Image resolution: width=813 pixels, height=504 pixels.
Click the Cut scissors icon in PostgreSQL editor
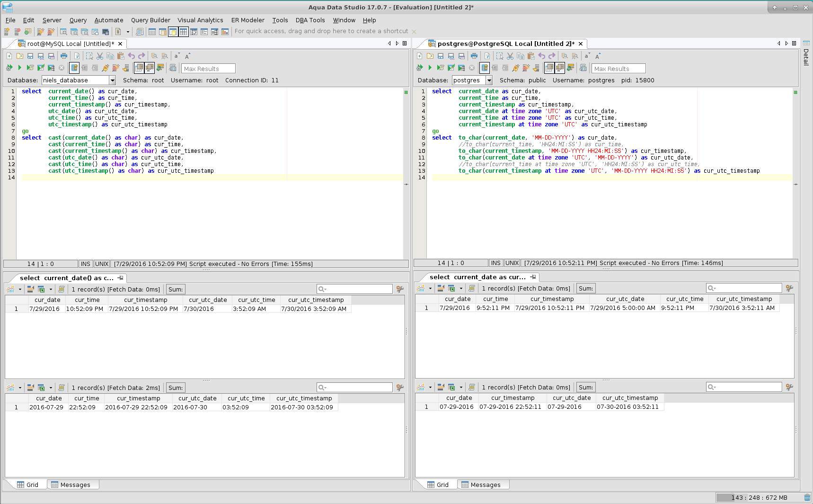point(510,56)
